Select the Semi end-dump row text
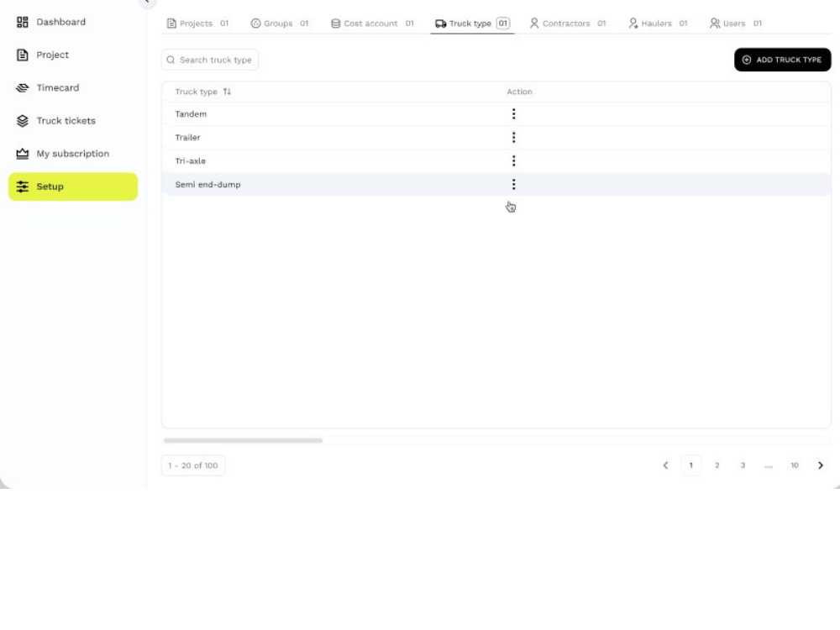The height and width of the screenshot is (630, 840). pyautogui.click(x=207, y=184)
